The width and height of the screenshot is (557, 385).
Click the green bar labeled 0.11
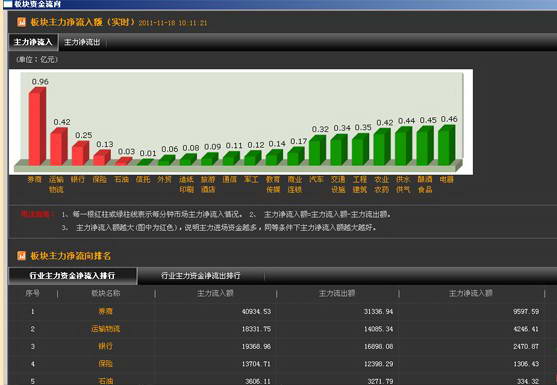pyautogui.click(x=232, y=158)
